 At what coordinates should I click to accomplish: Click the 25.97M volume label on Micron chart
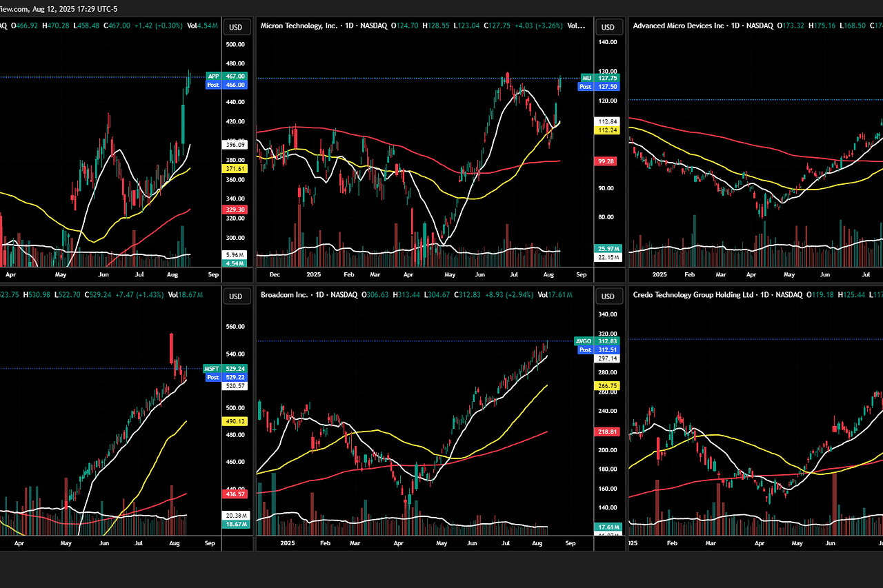(608, 248)
